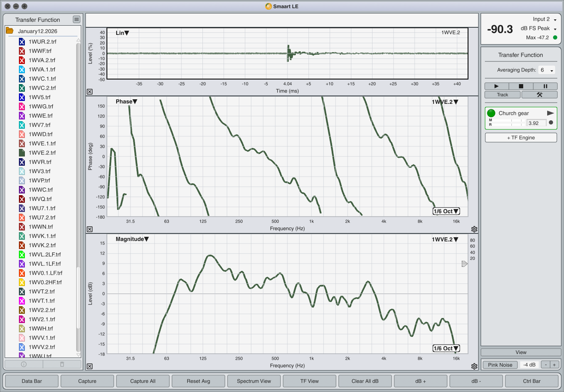This screenshot has width=564, height=392.
Task: Switch to Spectrum View
Action: tap(254, 381)
